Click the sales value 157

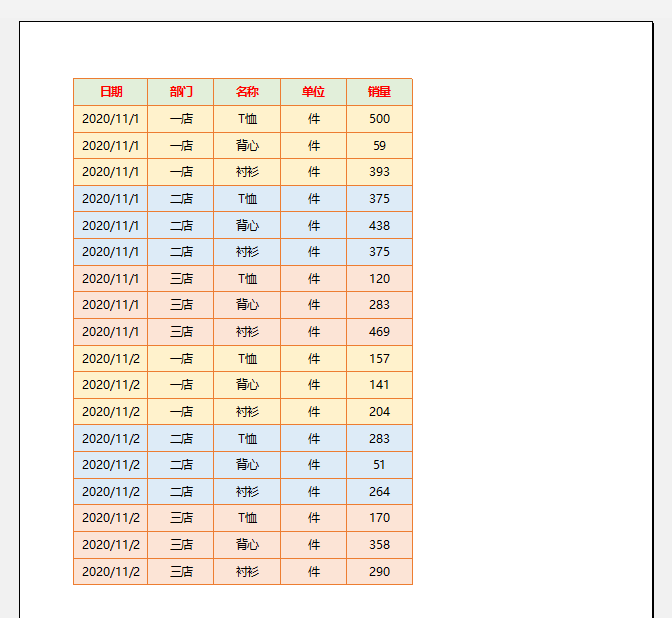tap(379, 359)
